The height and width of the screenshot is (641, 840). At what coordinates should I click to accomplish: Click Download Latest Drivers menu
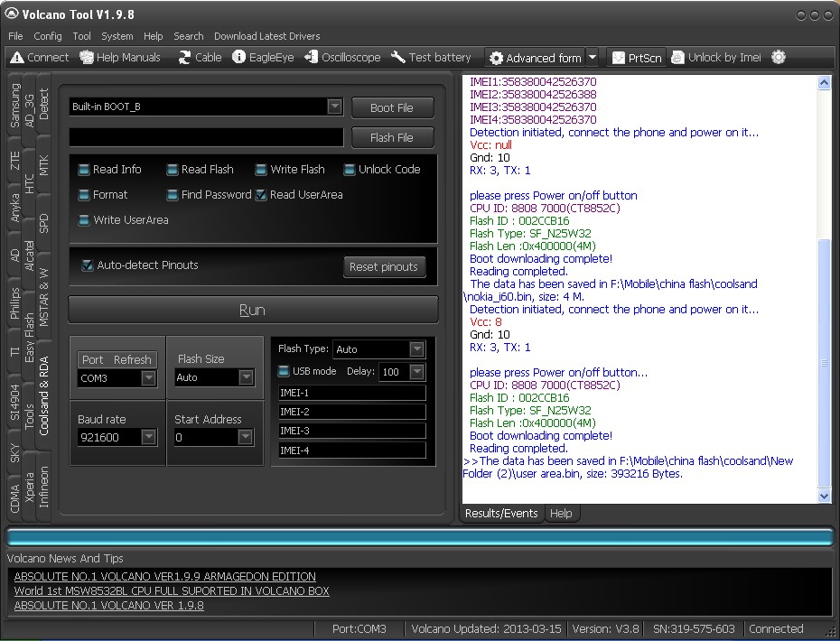click(266, 36)
